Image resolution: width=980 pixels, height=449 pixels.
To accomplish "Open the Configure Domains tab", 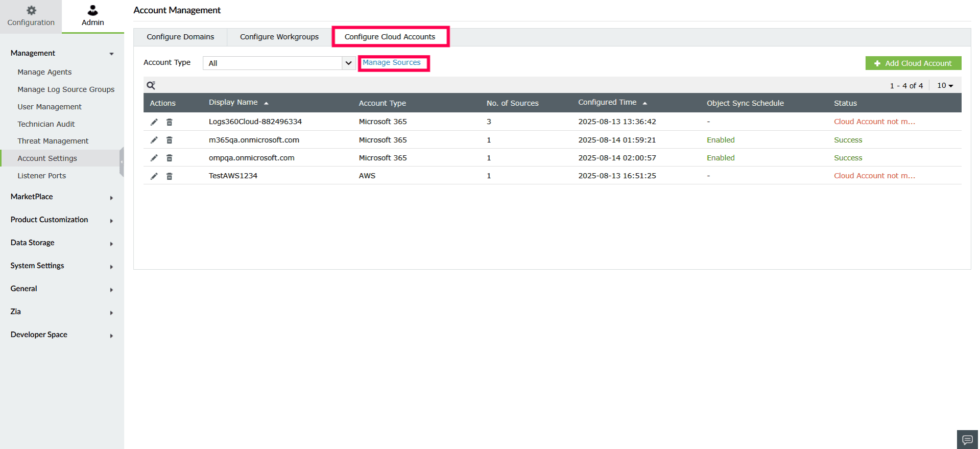I will click(x=180, y=37).
